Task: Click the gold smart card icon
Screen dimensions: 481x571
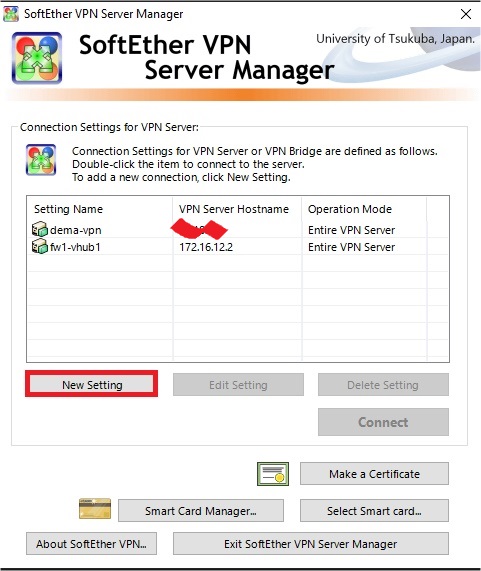Action: (95, 508)
